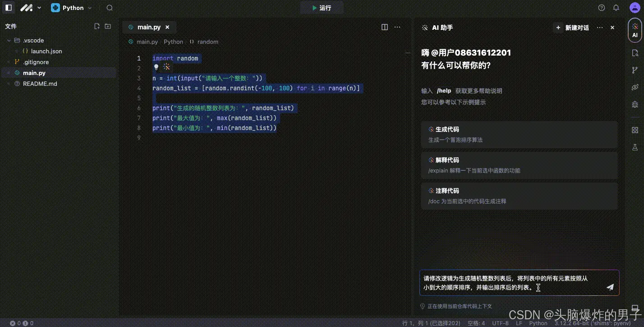
Task: Select random in the breadcrumb path
Action: 207,42
